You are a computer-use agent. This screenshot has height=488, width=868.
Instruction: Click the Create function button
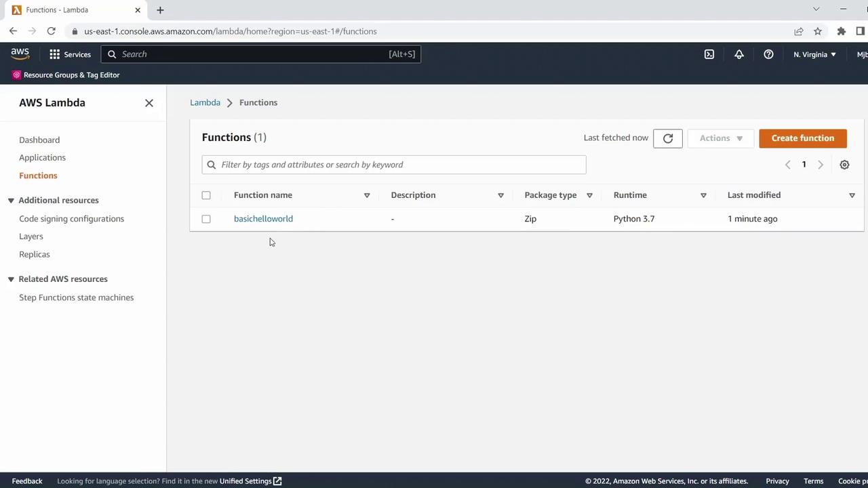point(803,138)
